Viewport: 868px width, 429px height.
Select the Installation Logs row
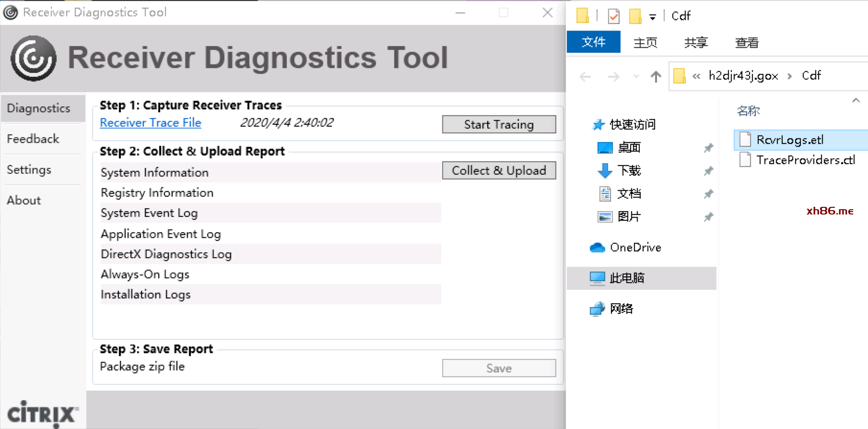(x=270, y=294)
